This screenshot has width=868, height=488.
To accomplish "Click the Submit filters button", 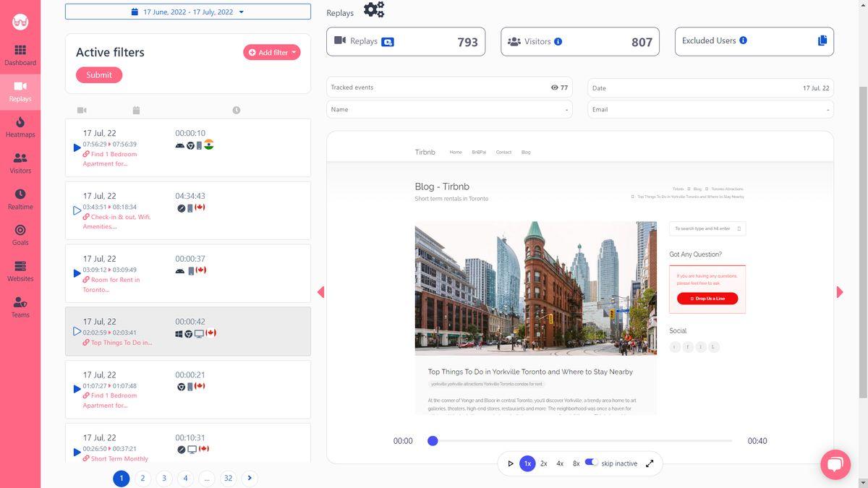I will click(99, 75).
